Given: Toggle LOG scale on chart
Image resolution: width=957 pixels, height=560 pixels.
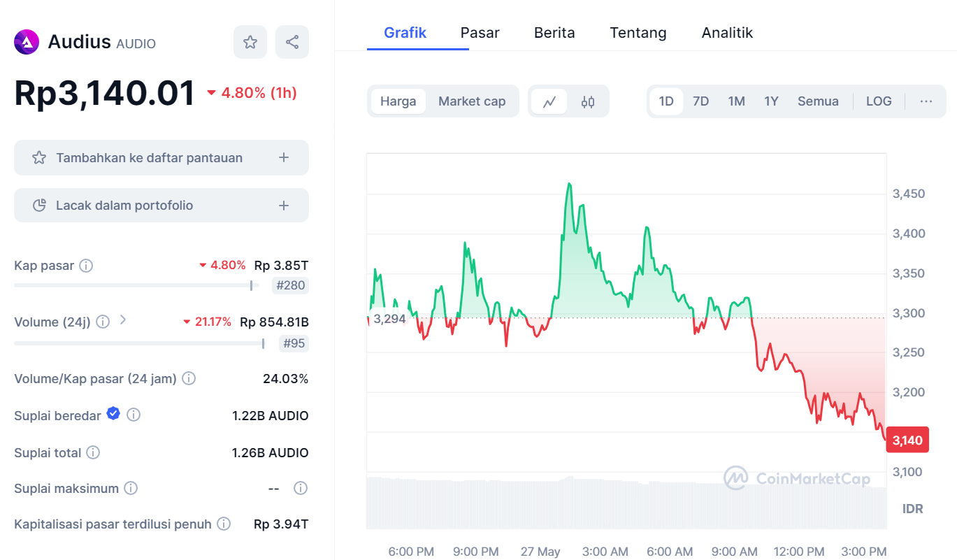Looking at the screenshot, I should [x=879, y=101].
